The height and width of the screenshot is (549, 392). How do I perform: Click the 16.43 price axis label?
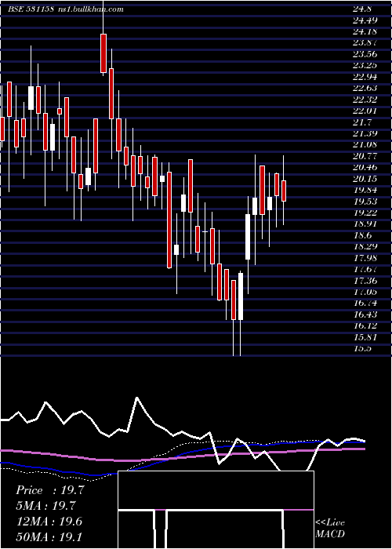point(365,314)
